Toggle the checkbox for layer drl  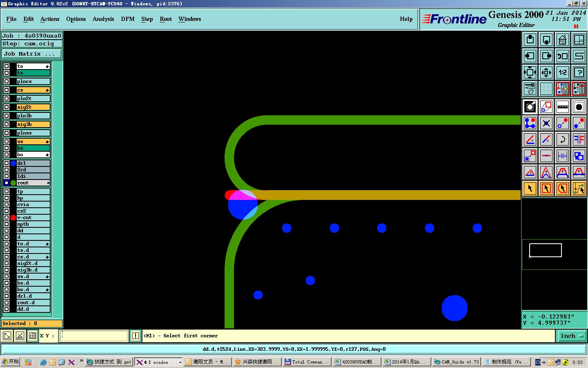(x=7, y=163)
